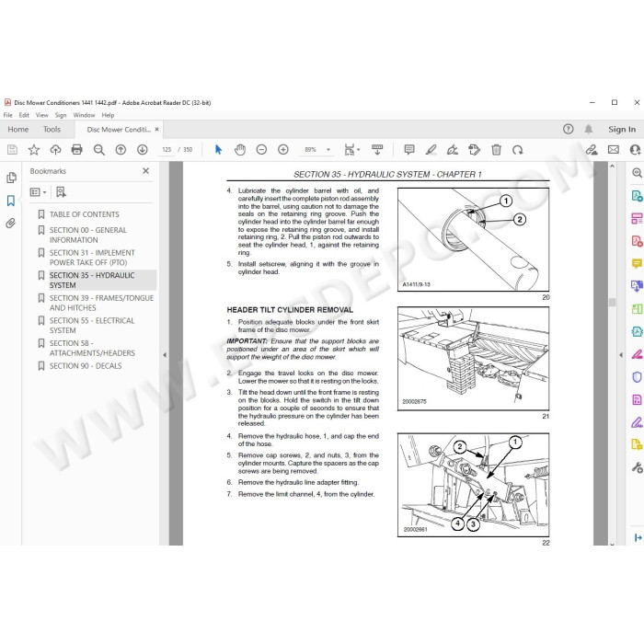Viewport: 644px width, 644px height.
Task: Open the Sign document tool
Action: (453, 149)
